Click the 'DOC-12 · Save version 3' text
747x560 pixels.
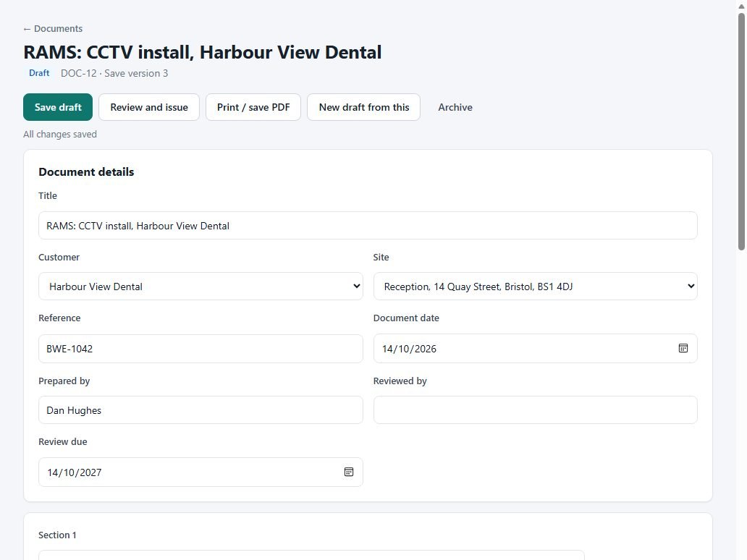click(x=114, y=73)
